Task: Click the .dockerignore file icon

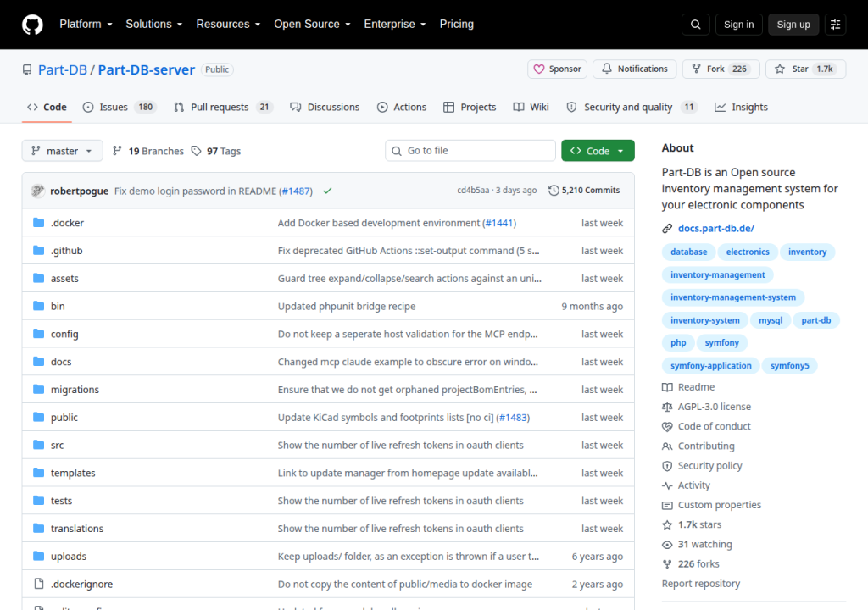Action: coord(38,584)
